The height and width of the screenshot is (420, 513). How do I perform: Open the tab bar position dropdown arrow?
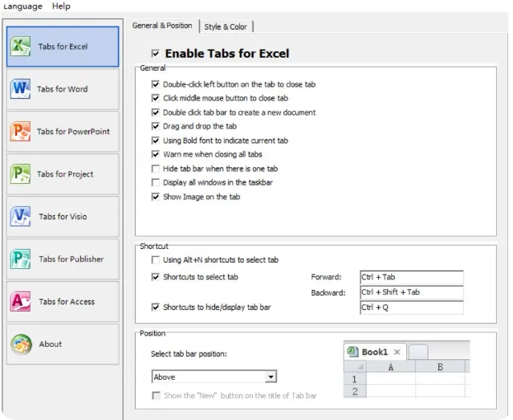pos(271,377)
